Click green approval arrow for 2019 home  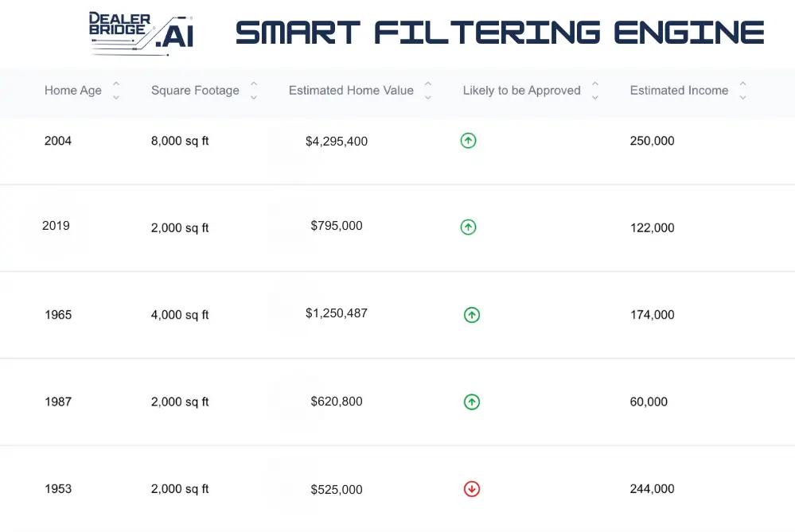[x=468, y=227]
